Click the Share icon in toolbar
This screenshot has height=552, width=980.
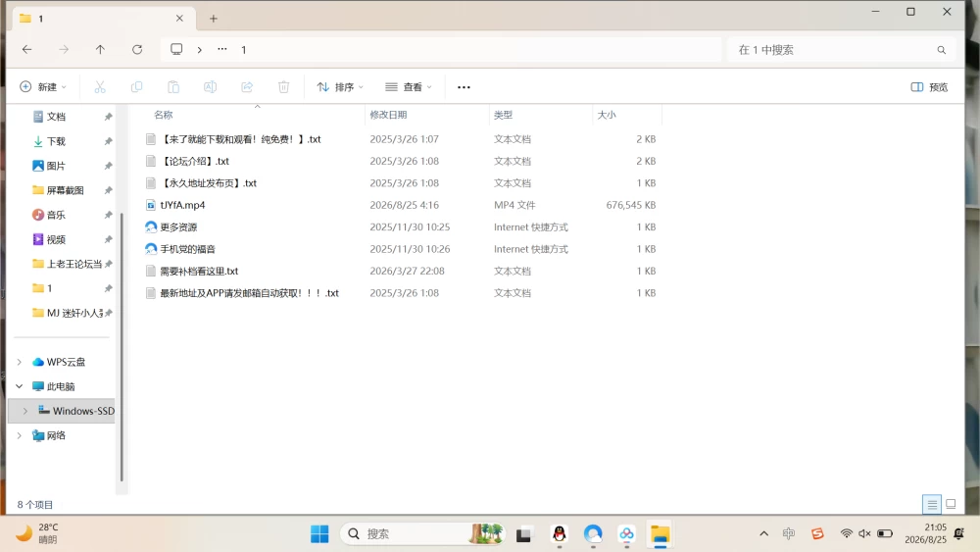[x=247, y=87]
